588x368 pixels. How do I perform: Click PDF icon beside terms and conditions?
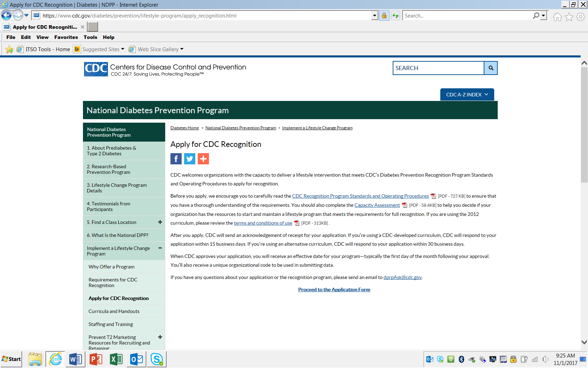(297, 223)
